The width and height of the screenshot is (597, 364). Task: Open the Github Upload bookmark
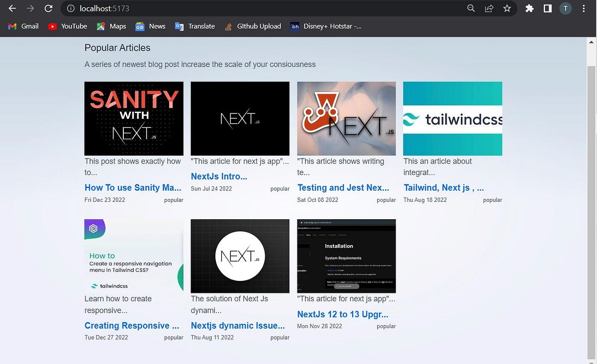tap(253, 26)
